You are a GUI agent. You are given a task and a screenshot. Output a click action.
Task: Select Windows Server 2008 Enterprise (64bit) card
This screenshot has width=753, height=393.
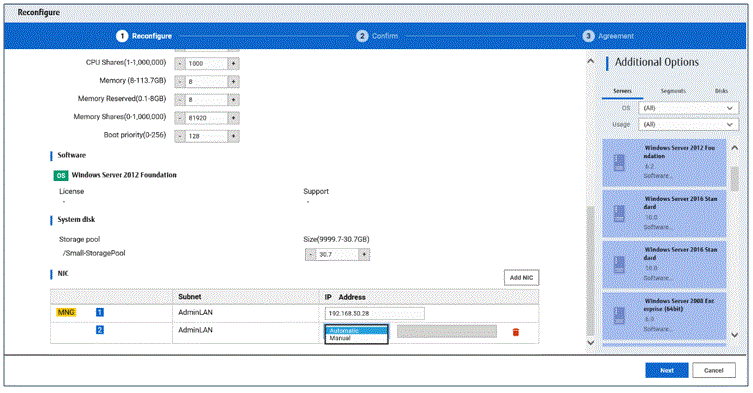(664, 316)
